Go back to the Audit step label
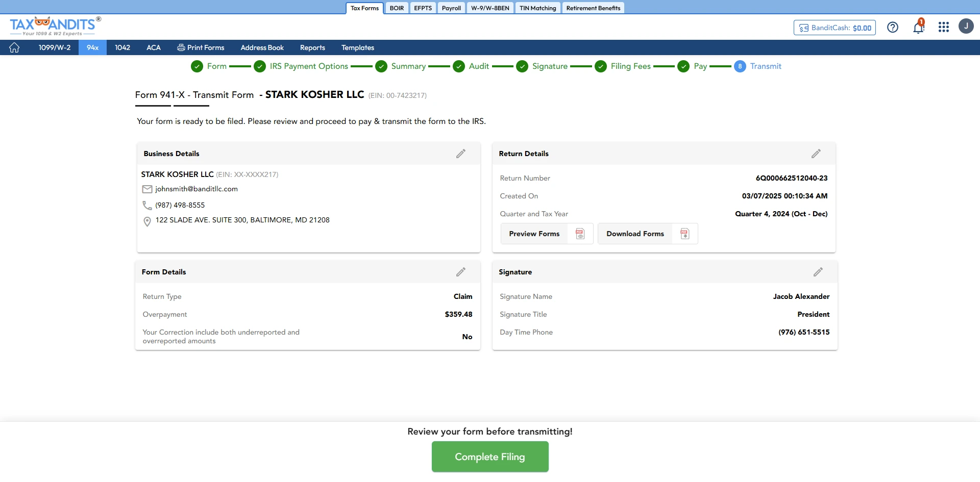 tap(479, 66)
